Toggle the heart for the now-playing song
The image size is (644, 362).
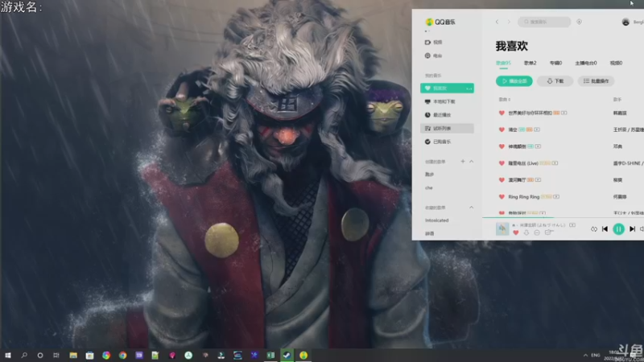pyautogui.click(x=516, y=232)
